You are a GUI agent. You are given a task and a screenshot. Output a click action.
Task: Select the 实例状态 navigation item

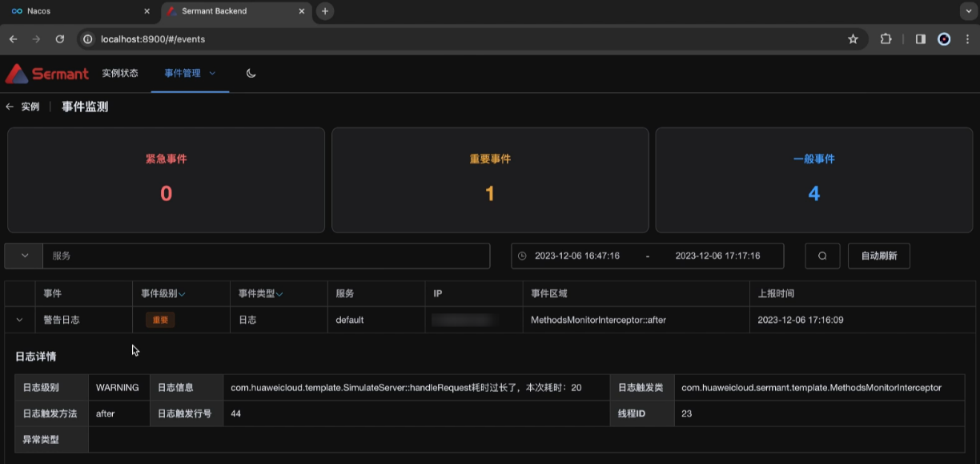[118, 72]
